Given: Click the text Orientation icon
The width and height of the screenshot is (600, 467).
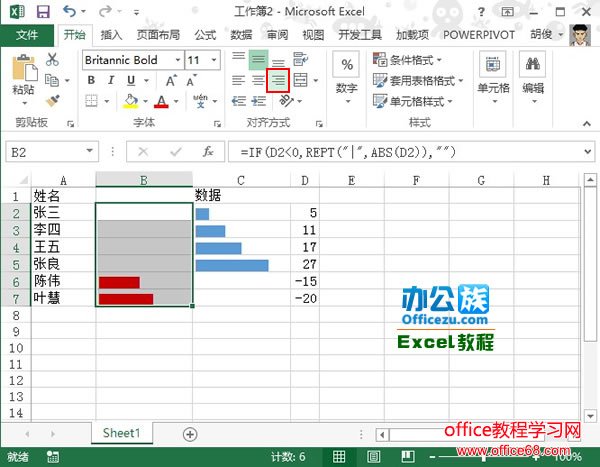Looking at the screenshot, I should click(286, 101).
